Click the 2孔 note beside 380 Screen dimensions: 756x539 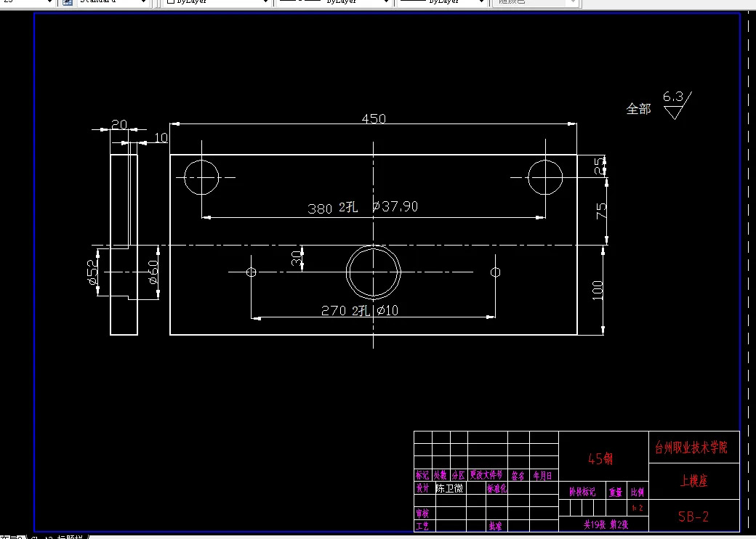pos(348,207)
